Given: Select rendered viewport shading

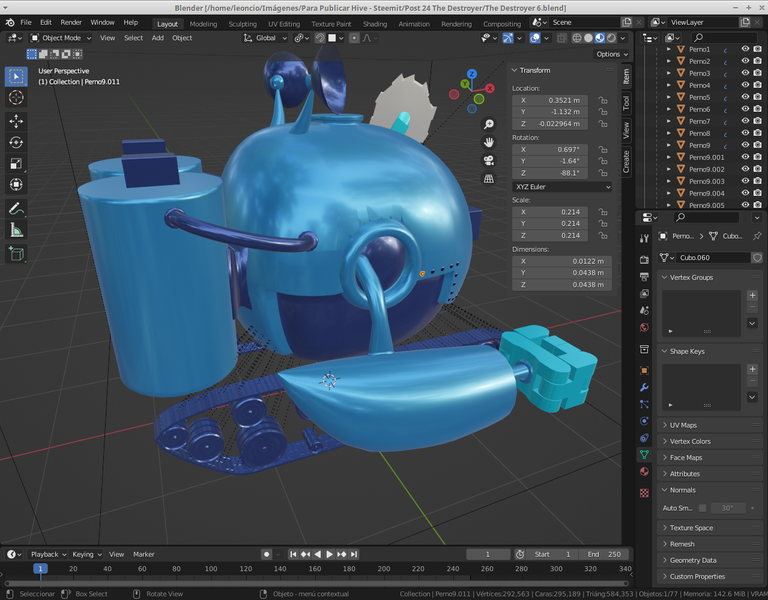Looking at the screenshot, I should coord(611,38).
